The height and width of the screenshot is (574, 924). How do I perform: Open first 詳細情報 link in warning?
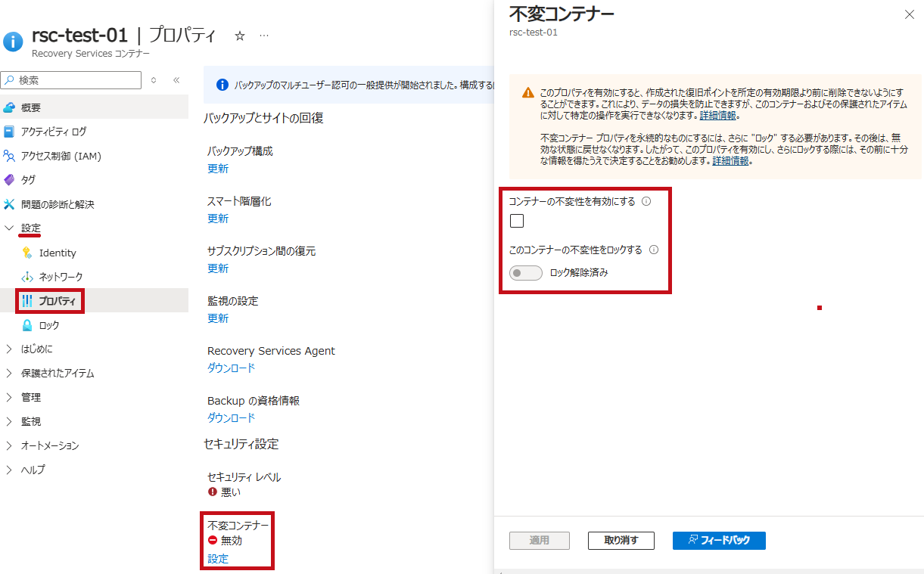click(717, 116)
